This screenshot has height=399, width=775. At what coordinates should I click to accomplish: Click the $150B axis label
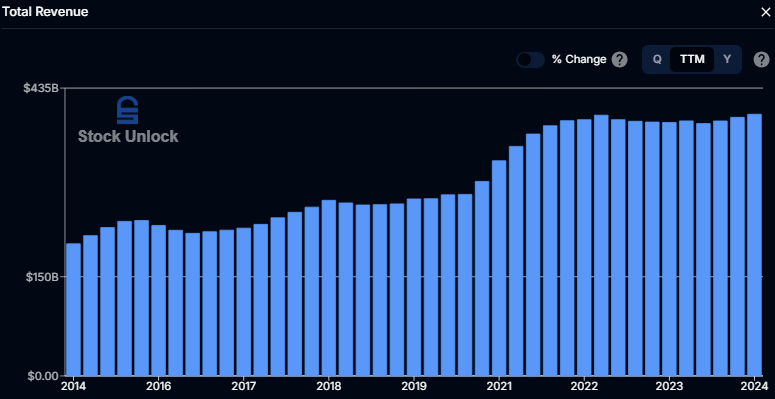click(43, 277)
